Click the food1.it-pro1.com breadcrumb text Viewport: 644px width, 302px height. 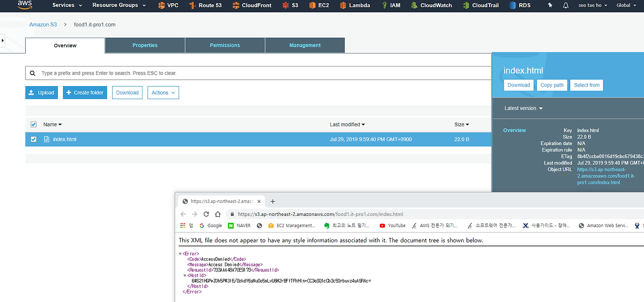pyautogui.click(x=95, y=24)
